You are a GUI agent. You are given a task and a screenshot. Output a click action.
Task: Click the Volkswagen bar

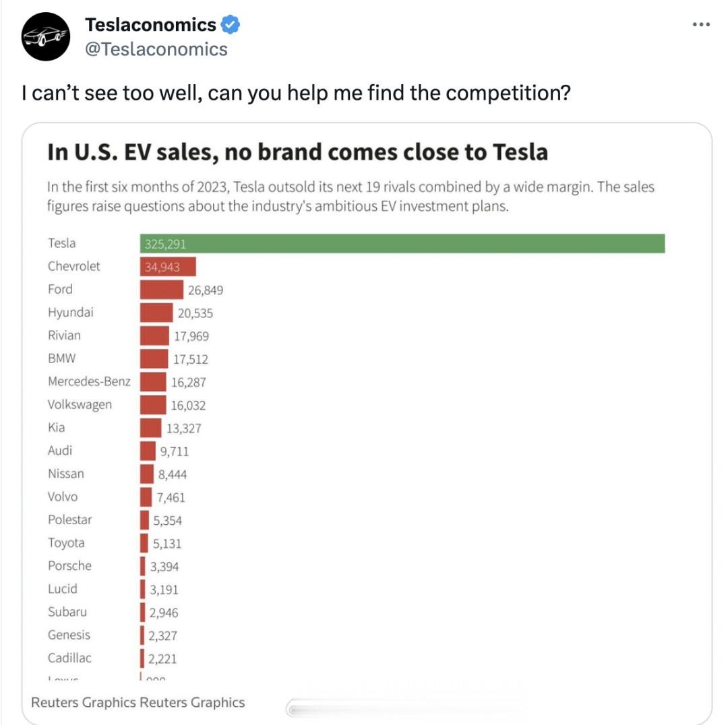point(153,405)
